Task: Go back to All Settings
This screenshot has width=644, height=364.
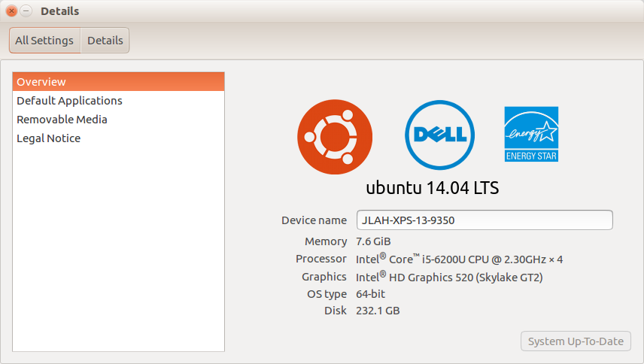Action: point(44,40)
